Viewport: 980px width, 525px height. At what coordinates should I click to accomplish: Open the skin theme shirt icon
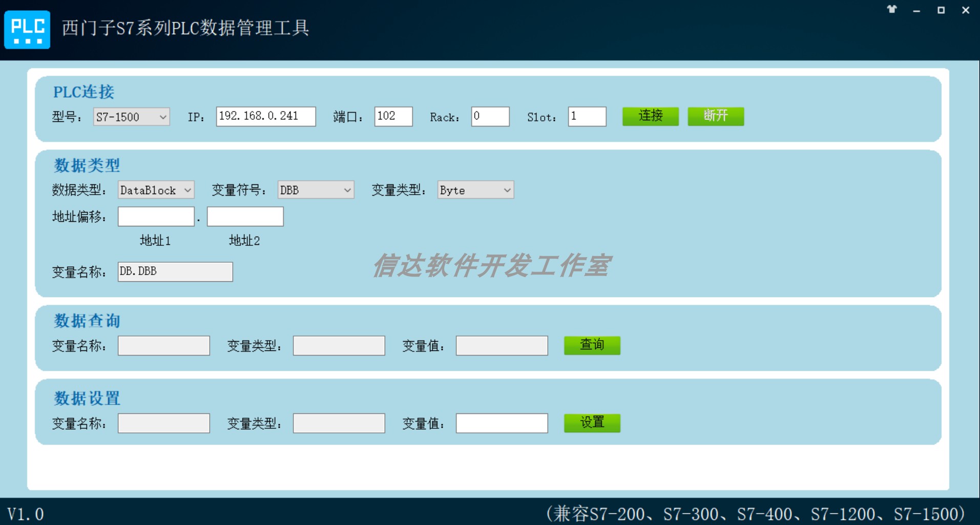pyautogui.click(x=892, y=9)
